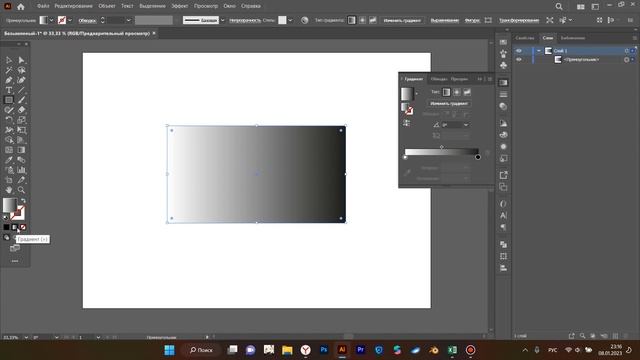Select the Magic Wand tool
The height and width of the screenshot is (360, 640).
pos(9,70)
